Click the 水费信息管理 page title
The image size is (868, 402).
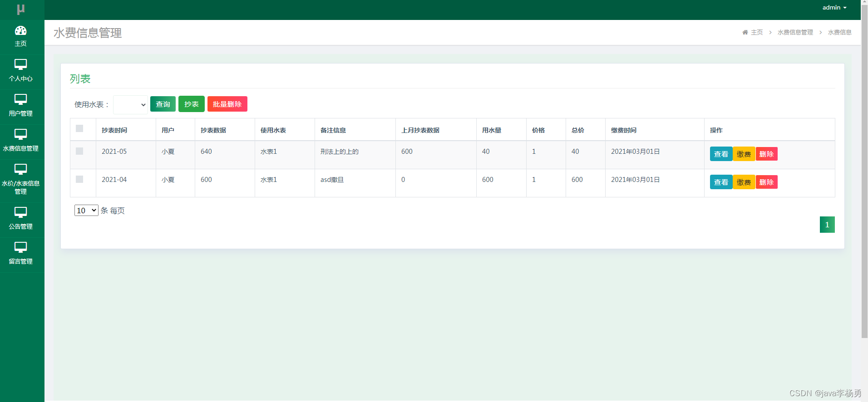88,33
